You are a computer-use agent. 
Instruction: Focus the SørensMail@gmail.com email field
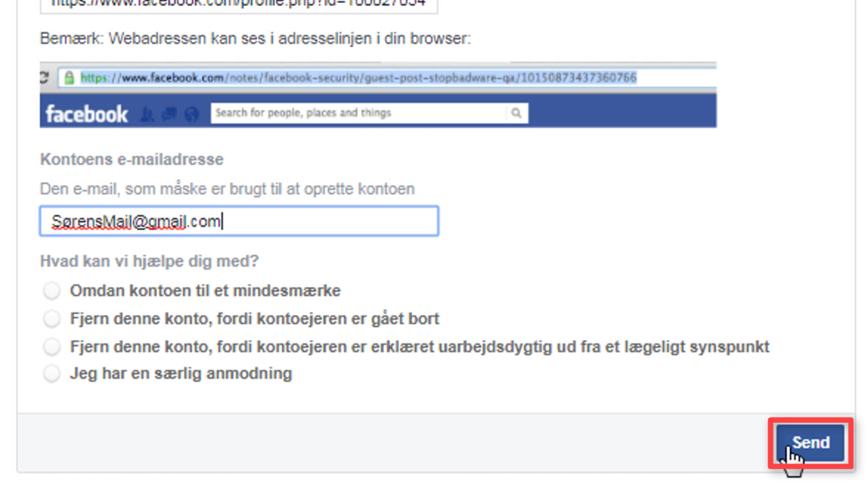tap(239, 221)
